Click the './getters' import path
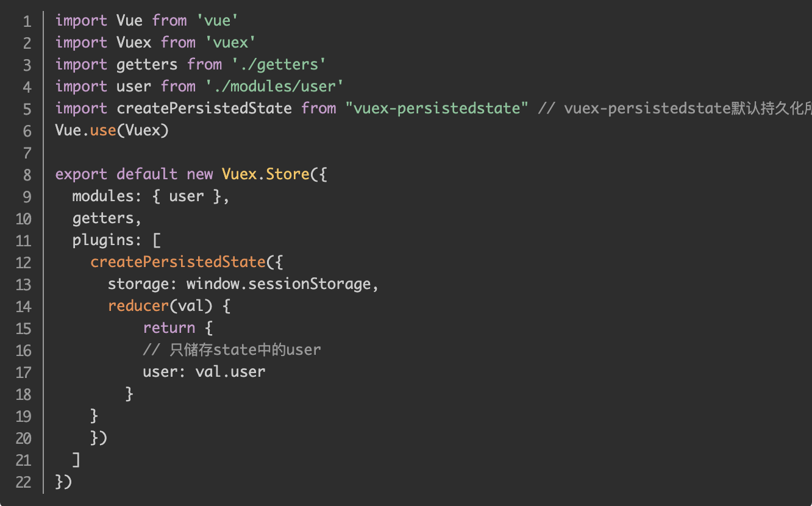The width and height of the screenshot is (812, 506). pyautogui.click(x=279, y=65)
